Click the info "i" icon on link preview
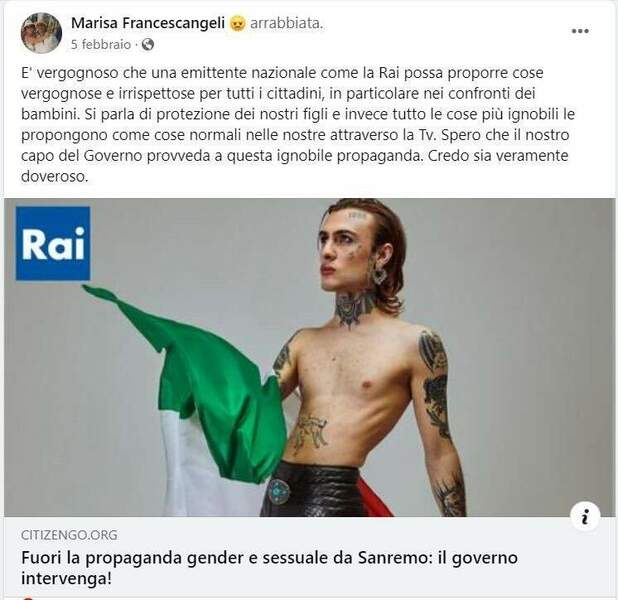618x600 pixels. (585, 516)
